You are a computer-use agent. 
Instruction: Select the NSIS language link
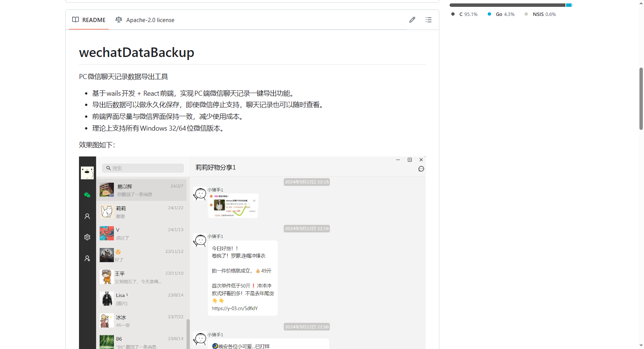coord(540,14)
